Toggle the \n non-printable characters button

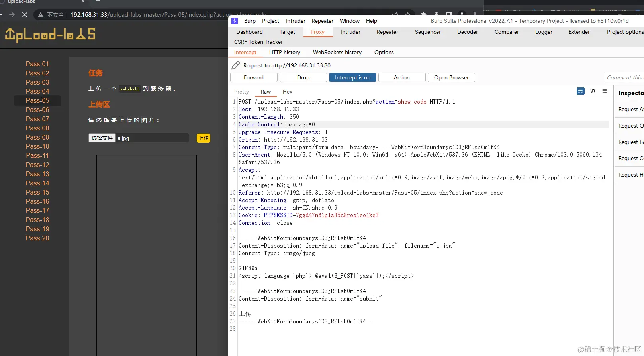593,91
